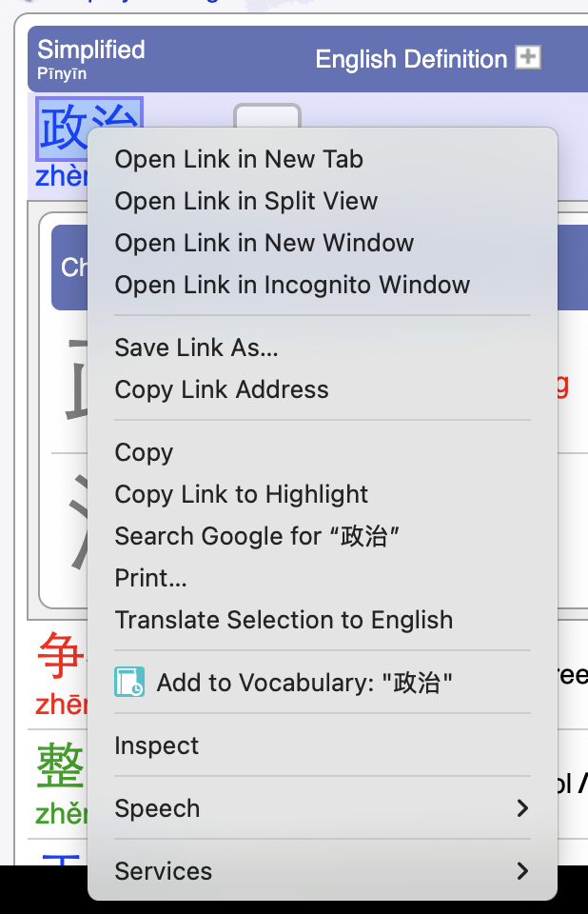The image size is (588, 914).
Task: Select Print... from the menu
Action: [150, 578]
